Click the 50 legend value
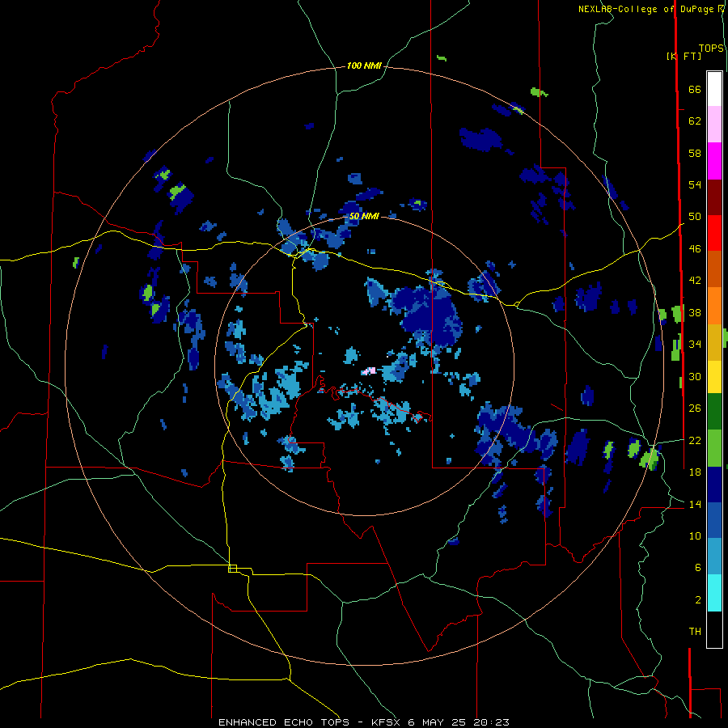This screenshot has width=728, height=728. [x=695, y=217]
